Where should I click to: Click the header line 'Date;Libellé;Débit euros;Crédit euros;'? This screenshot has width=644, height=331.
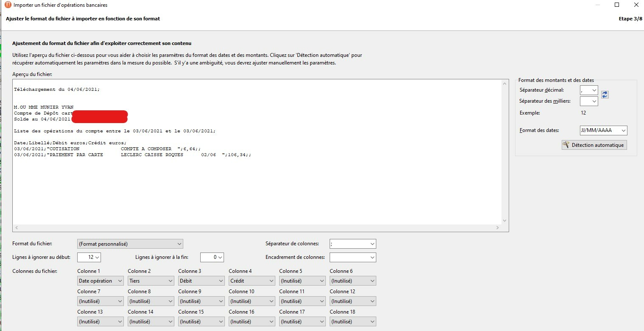click(x=70, y=143)
